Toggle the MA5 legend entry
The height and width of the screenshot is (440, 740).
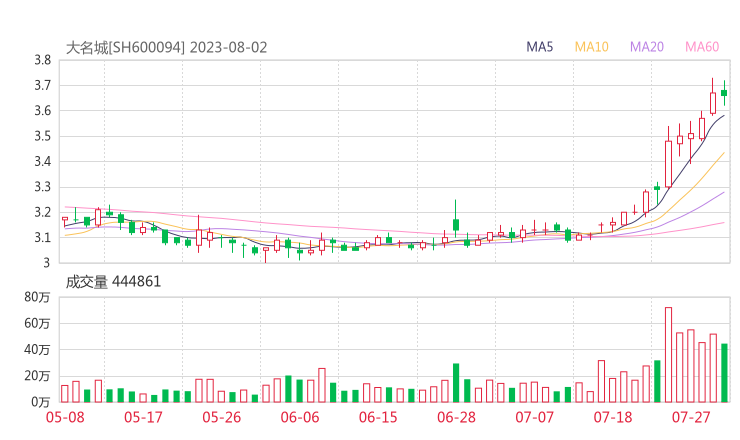(x=540, y=47)
